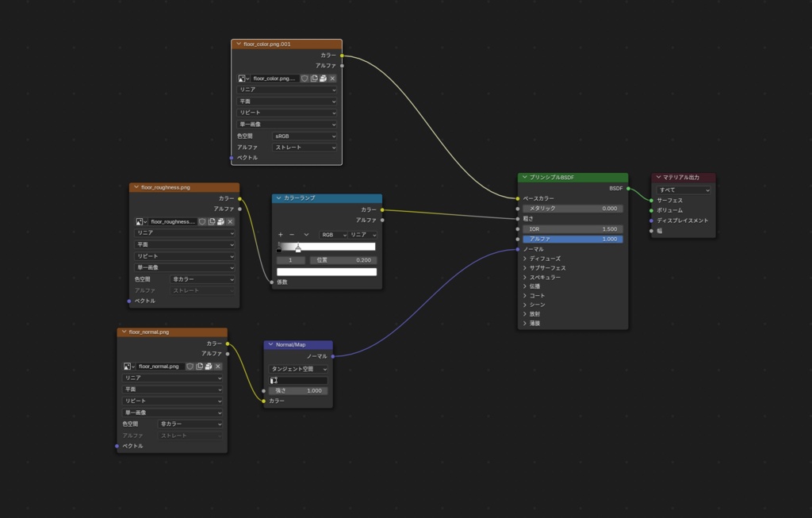Click 係数 input socket of カラーランプ node
The image size is (812, 518).
click(x=272, y=282)
